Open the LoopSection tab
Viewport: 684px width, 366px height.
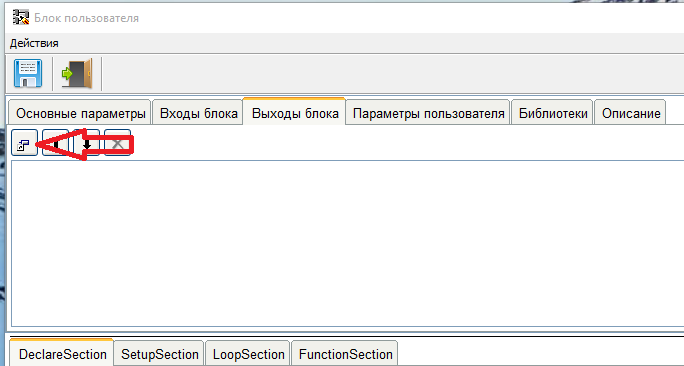point(248,354)
